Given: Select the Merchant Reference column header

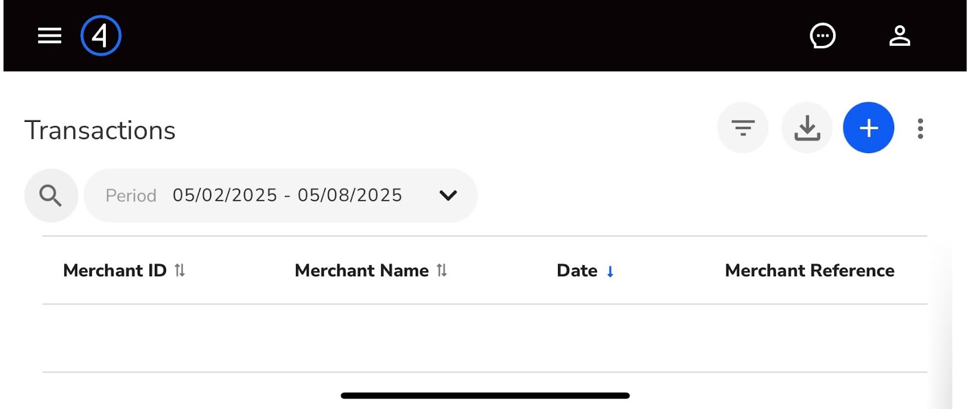Looking at the screenshot, I should [809, 271].
